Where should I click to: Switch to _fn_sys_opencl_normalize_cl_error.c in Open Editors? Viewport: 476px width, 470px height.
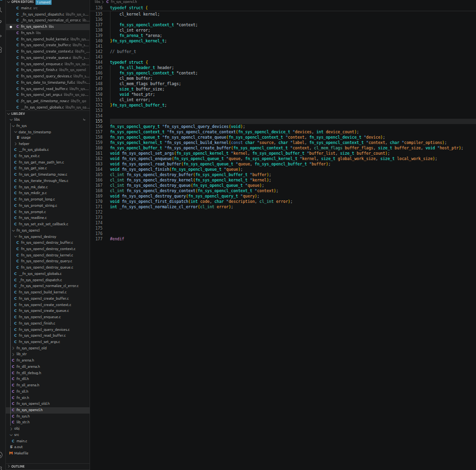point(51,20)
